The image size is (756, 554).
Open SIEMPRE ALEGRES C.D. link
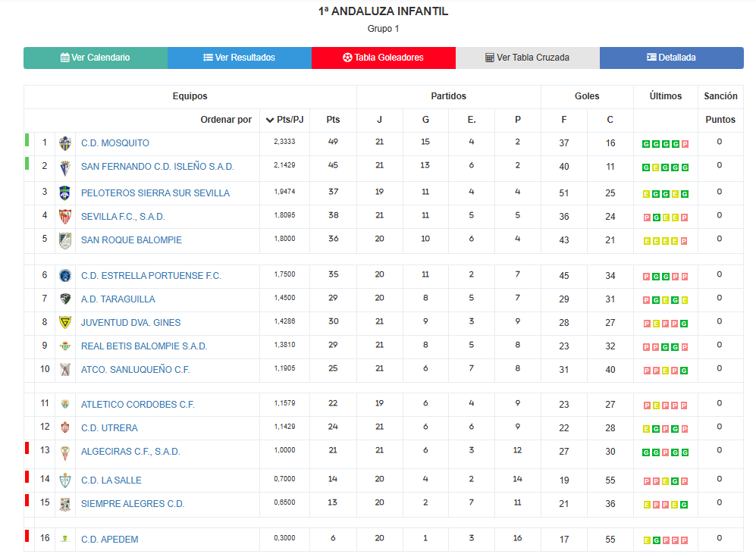pos(133,504)
